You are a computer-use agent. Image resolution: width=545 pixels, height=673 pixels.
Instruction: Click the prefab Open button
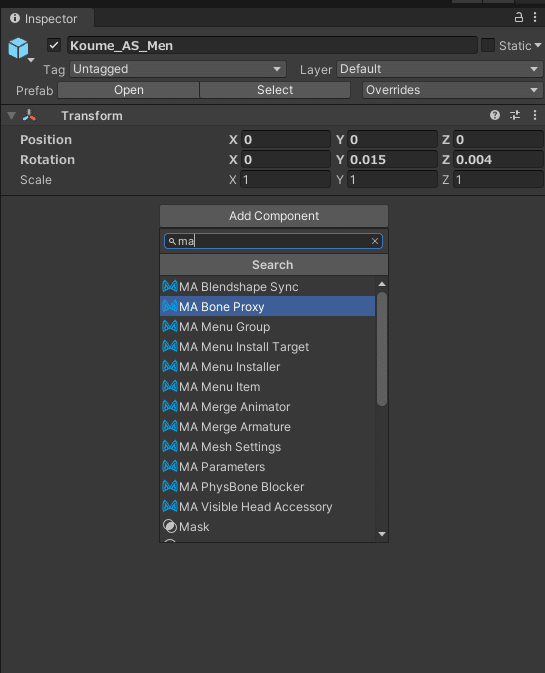coord(128,90)
